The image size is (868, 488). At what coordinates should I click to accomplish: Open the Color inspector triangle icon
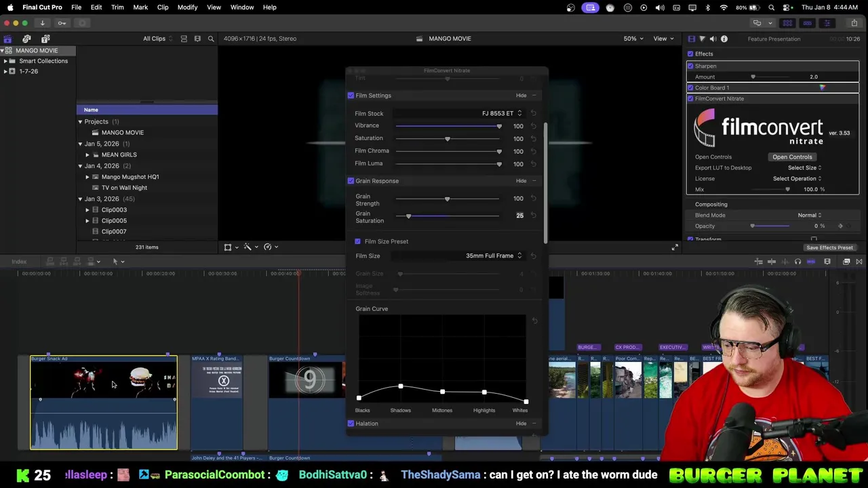[x=702, y=39]
